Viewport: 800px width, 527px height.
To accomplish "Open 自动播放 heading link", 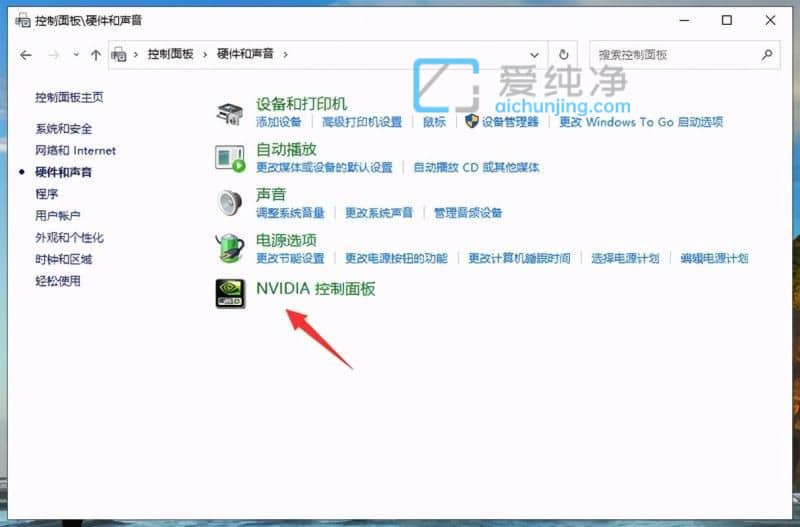I will [286, 149].
